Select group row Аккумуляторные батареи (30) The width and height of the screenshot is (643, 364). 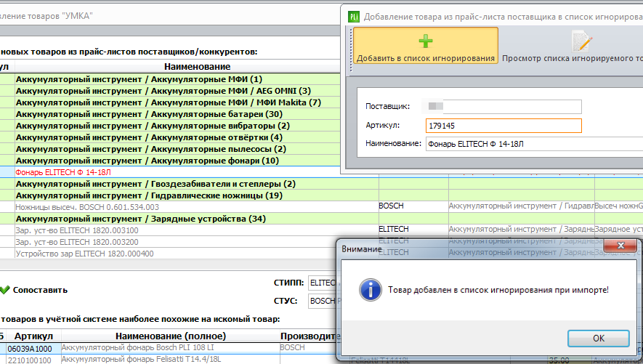point(170,114)
